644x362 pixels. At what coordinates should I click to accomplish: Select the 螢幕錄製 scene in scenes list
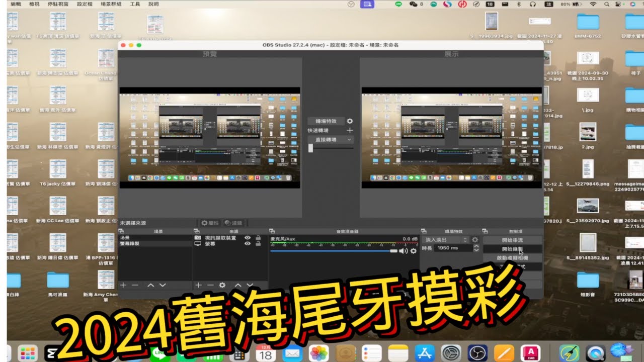coord(155,243)
